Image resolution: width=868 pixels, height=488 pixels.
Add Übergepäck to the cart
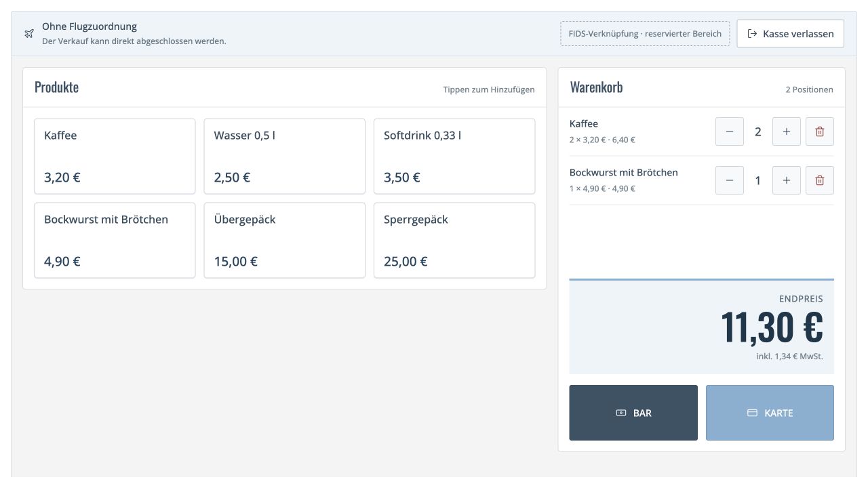[x=285, y=241]
